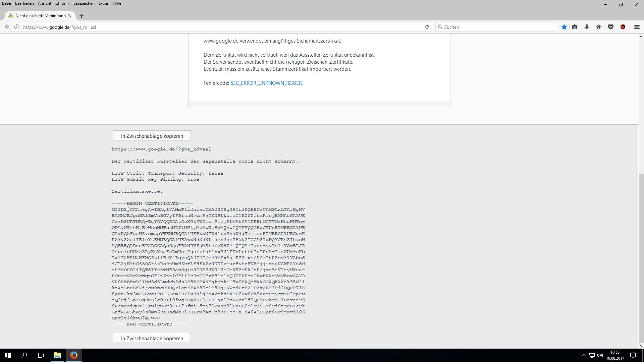Open the downloads arrow icon
Screen dimensions: 644x362
(587, 27)
